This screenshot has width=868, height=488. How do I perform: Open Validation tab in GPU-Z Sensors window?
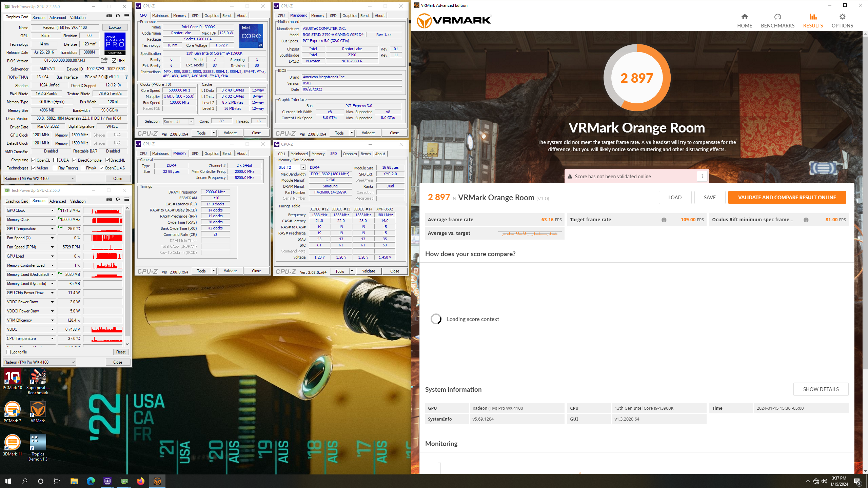click(x=78, y=201)
